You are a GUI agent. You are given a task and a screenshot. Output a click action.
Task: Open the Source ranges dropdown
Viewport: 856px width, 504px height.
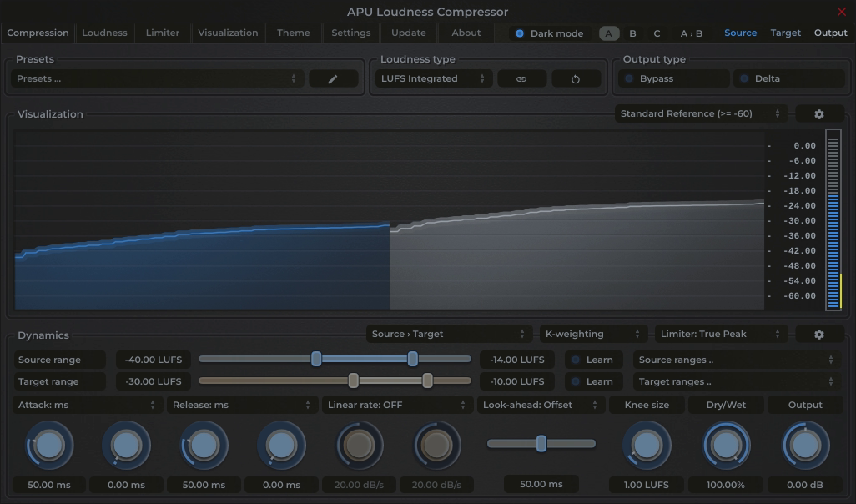[x=737, y=360]
